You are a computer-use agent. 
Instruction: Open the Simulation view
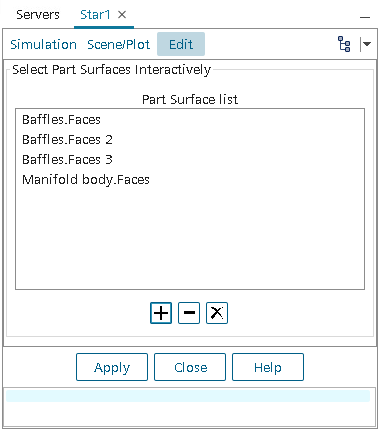(x=43, y=44)
